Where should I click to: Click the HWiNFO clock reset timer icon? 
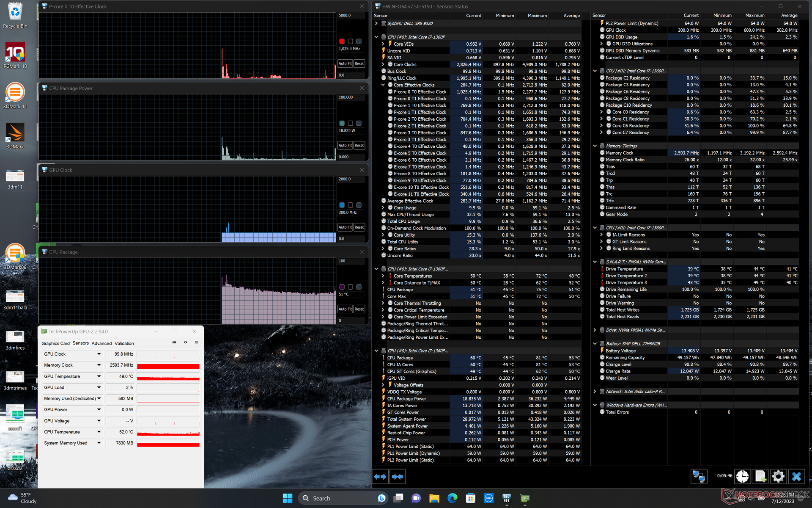[742, 477]
